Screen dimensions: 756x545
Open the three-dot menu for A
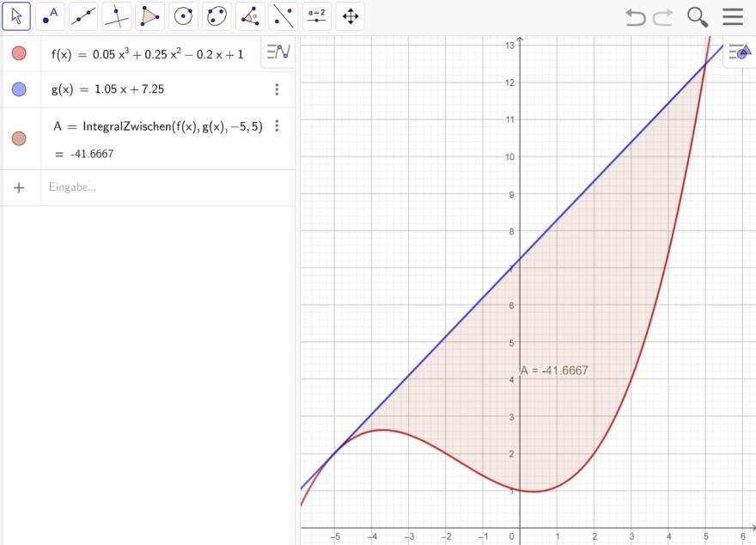[x=277, y=126]
